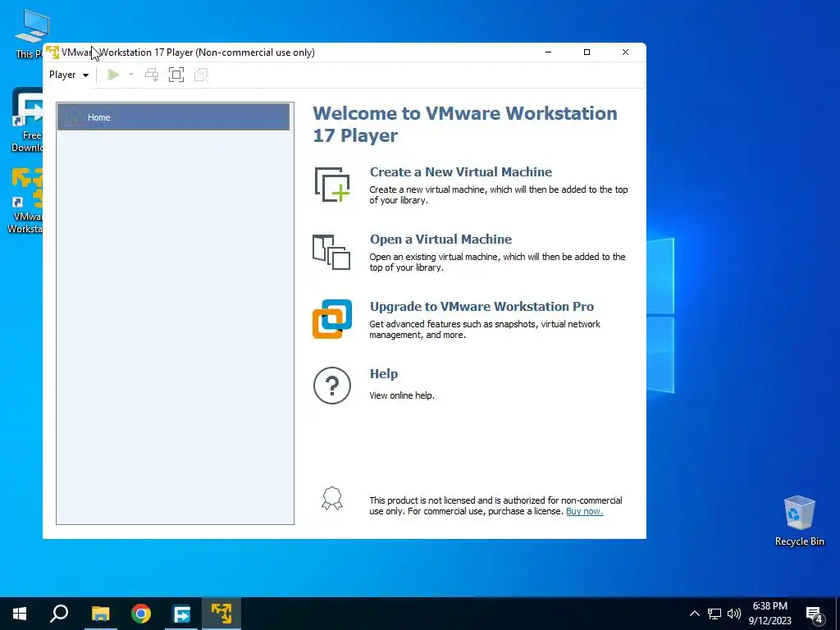
Task: Open the Help heading link
Action: click(x=384, y=374)
